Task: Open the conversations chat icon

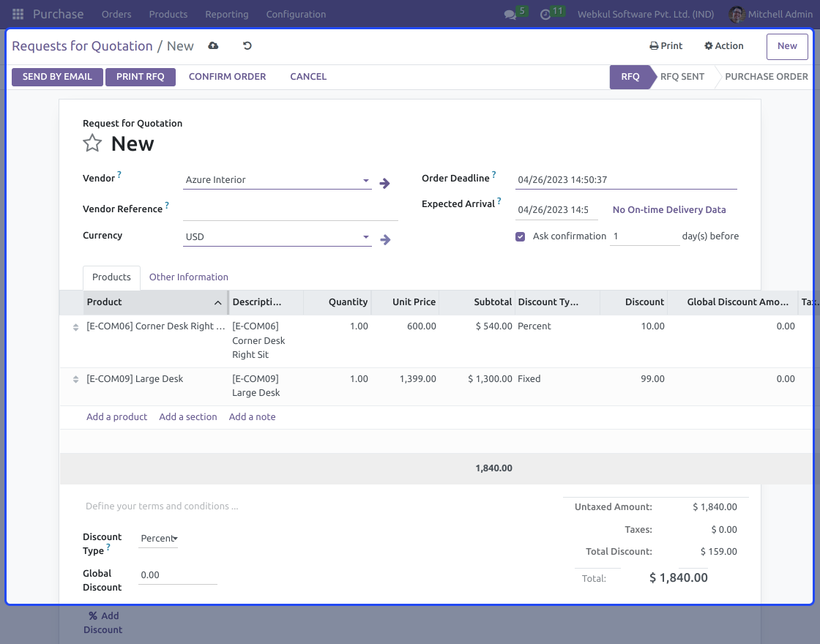Action: point(510,15)
